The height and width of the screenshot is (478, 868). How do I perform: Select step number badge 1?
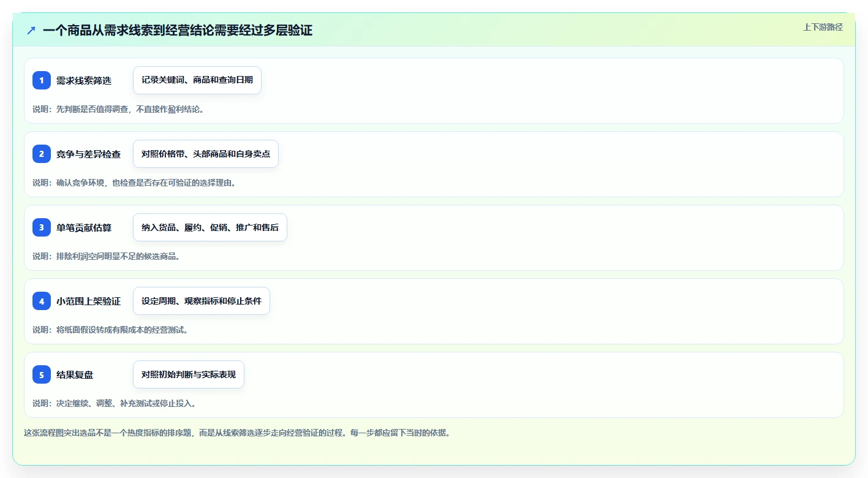tap(42, 80)
